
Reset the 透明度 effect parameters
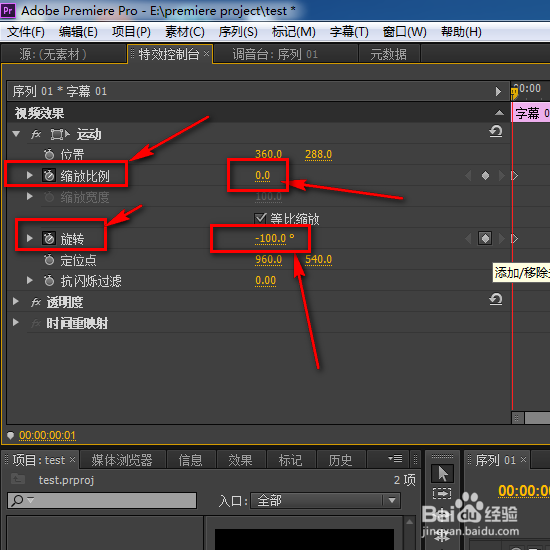tap(496, 299)
